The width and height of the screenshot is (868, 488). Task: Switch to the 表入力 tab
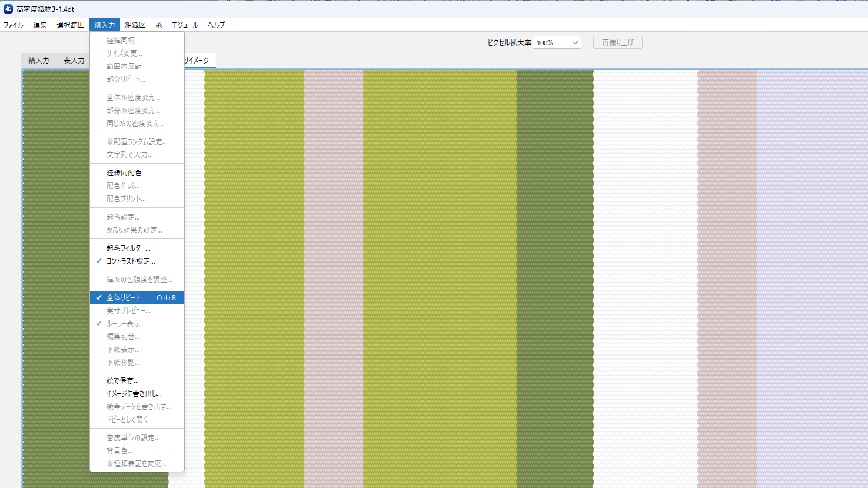pyautogui.click(x=74, y=61)
